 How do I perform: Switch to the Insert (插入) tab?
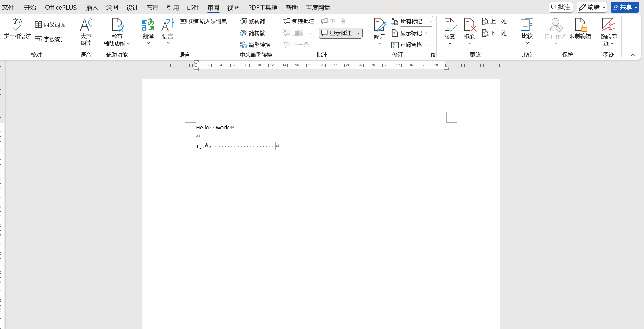(x=92, y=8)
